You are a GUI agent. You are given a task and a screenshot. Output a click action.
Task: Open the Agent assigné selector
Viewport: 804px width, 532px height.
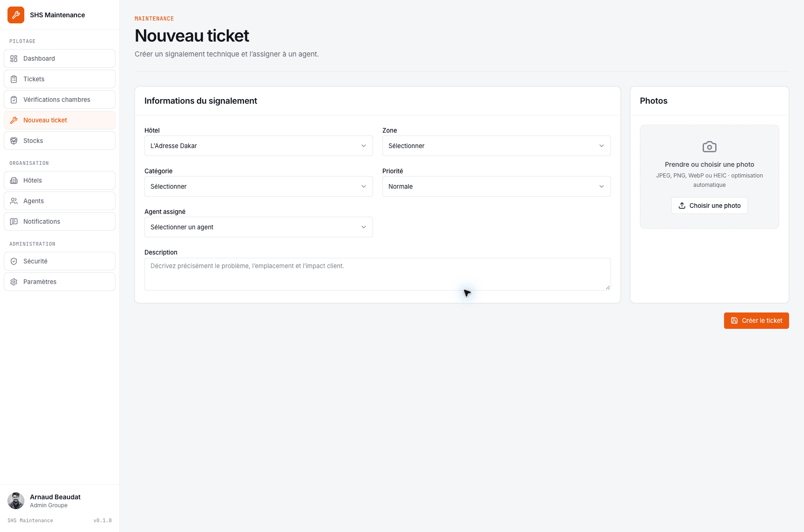pyautogui.click(x=258, y=227)
